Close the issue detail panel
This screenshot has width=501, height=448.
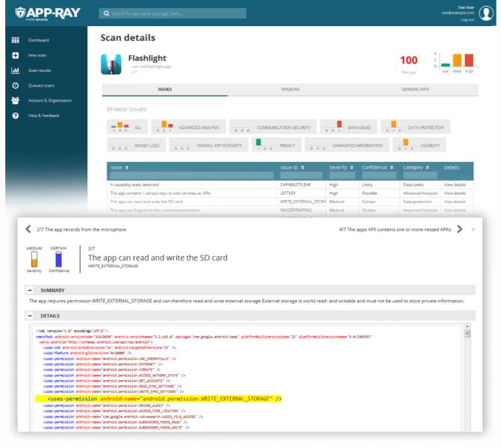coord(473,229)
